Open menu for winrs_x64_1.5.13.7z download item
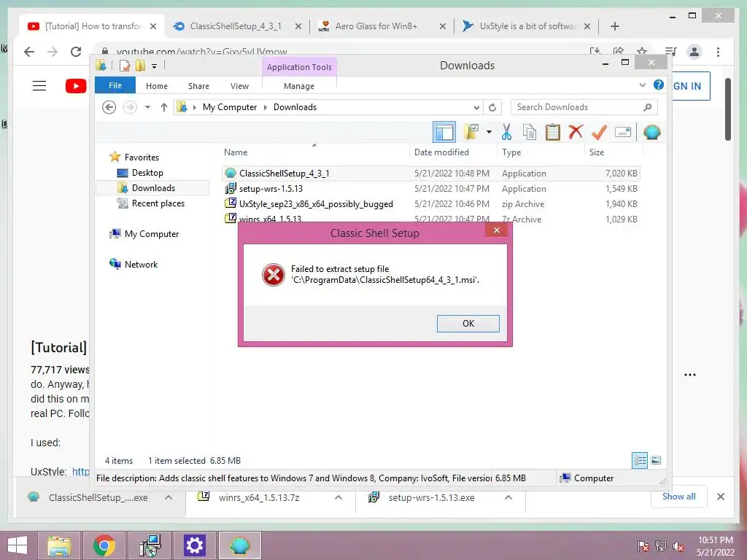Viewport: 747px width, 560px height. click(x=338, y=497)
